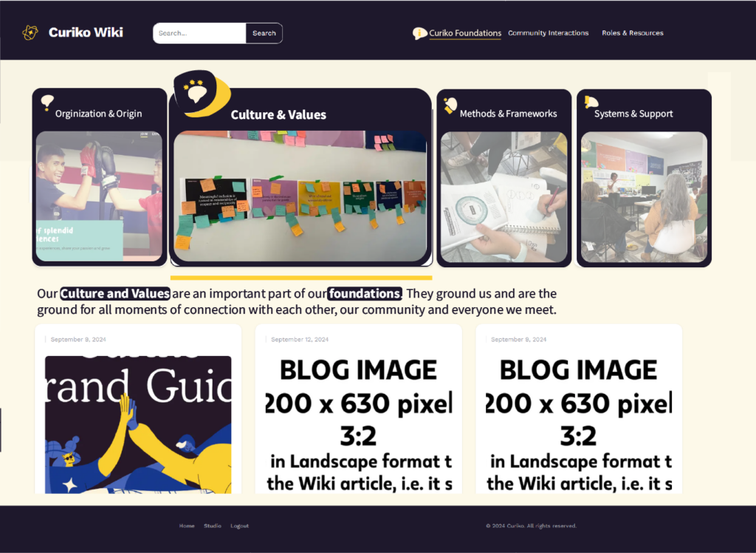Screen dimensions: 756x553
Task: Click inside the Search input field
Action: click(x=199, y=33)
